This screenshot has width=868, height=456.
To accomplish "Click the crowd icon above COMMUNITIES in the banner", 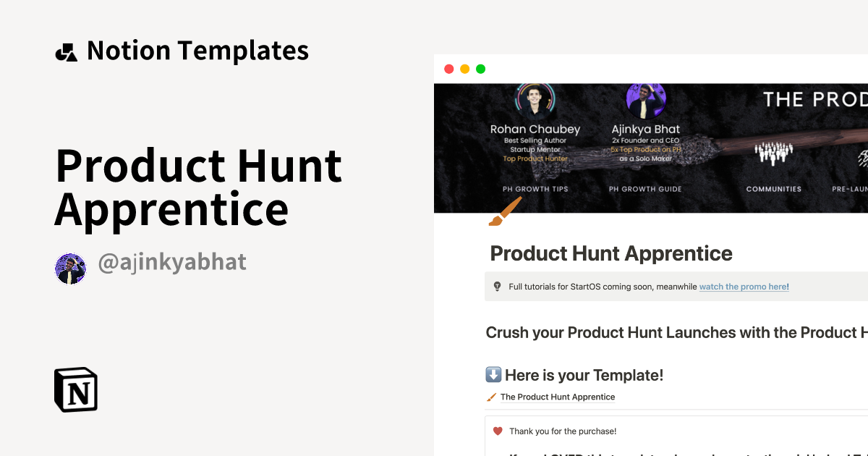I will [x=773, y=154].
